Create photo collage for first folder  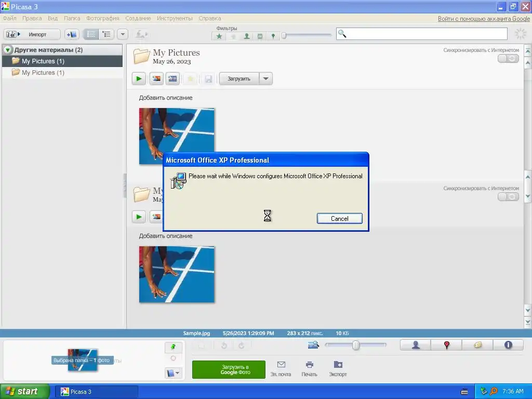(x=156, y=79)
